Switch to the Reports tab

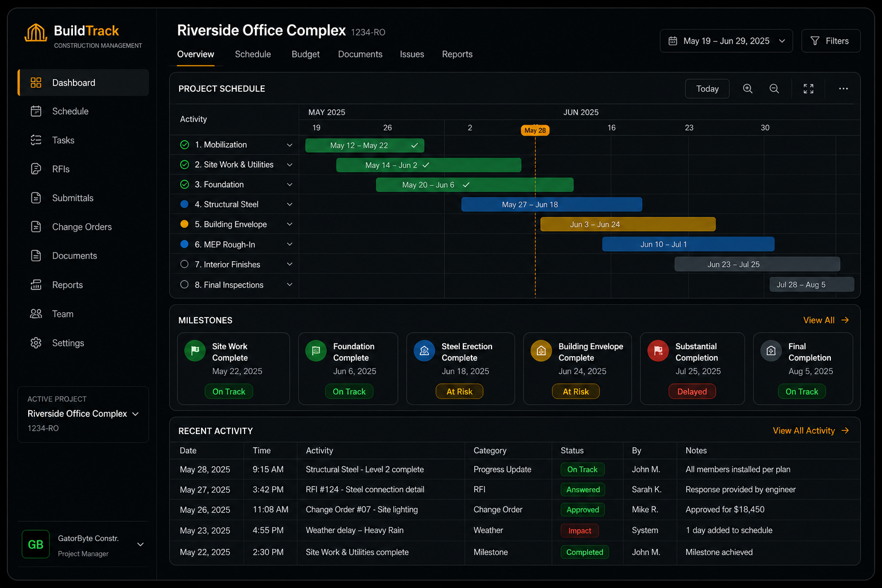(457, 54)
